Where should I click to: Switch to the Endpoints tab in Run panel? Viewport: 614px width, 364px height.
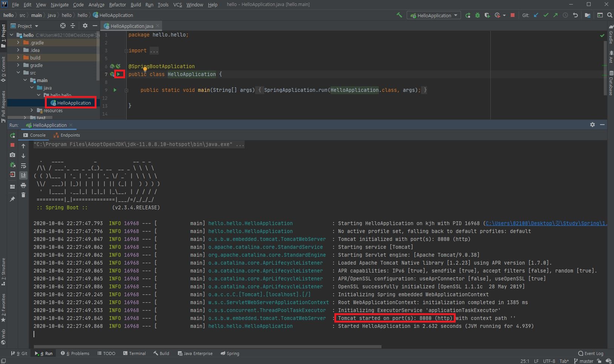point(67,135)
